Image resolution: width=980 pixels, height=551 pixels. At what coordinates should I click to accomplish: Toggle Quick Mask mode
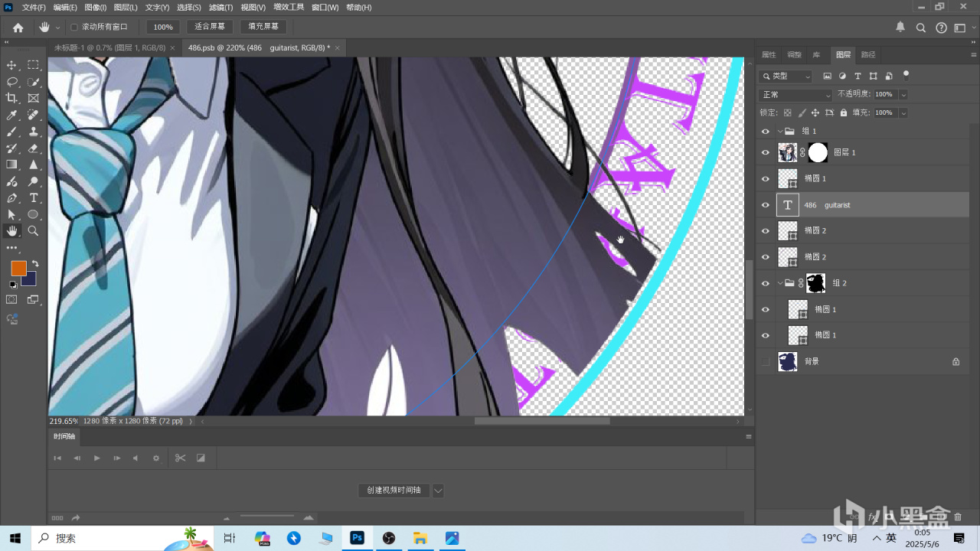coord(11,300)
